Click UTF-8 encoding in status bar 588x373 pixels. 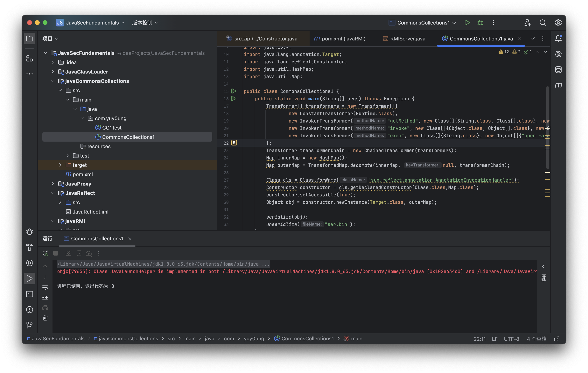tap(511, 339)
